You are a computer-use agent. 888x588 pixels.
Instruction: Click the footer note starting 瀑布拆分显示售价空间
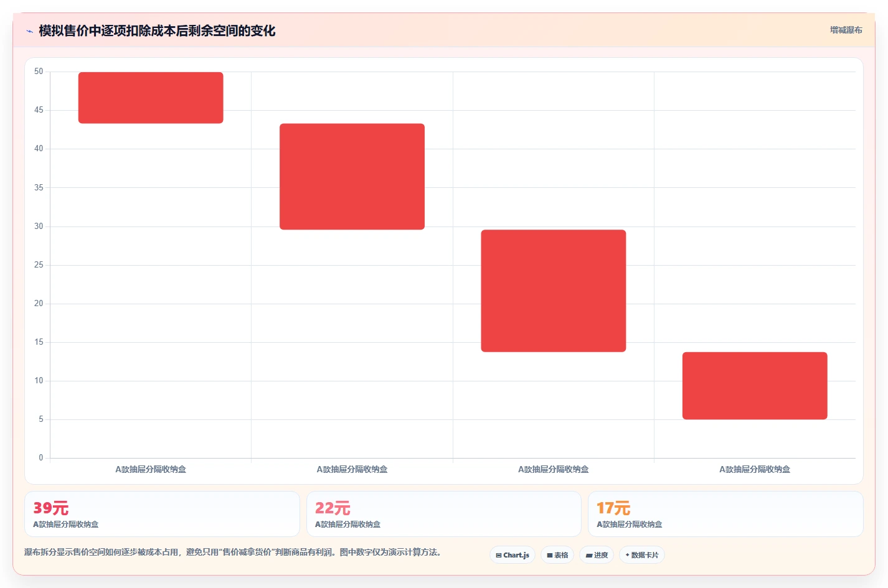tap(233, 553)
